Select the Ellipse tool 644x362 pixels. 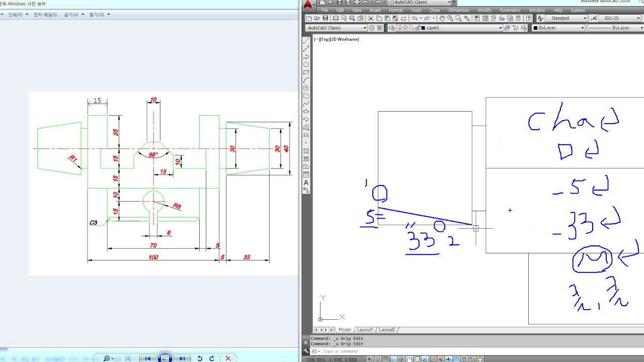tap(306, 112)
